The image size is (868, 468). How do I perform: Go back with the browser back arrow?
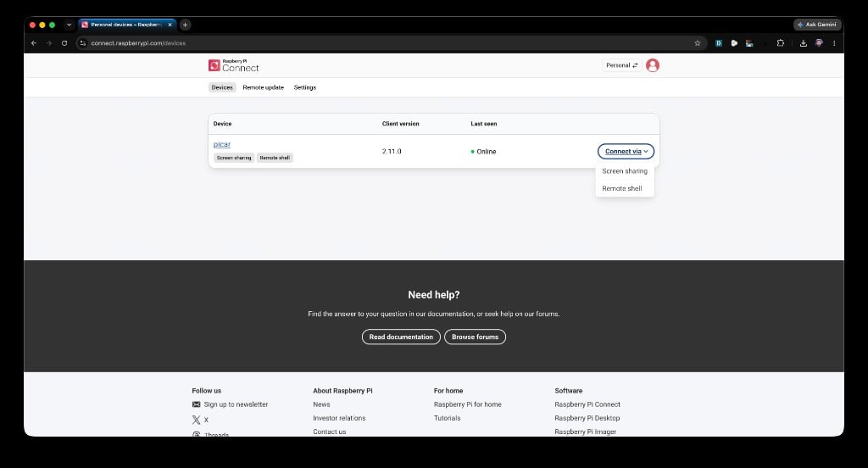[x=34, y=43]
